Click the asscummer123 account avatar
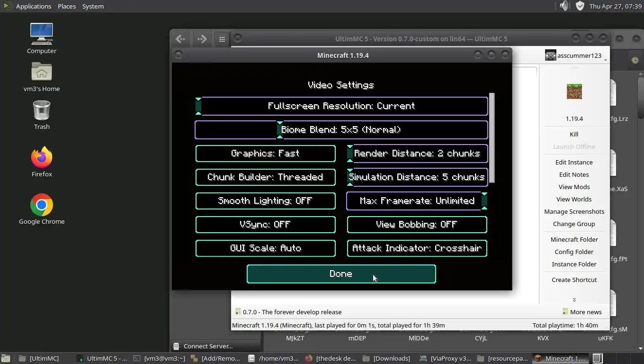This screenshot has width=644, height=364. point(550,55)
